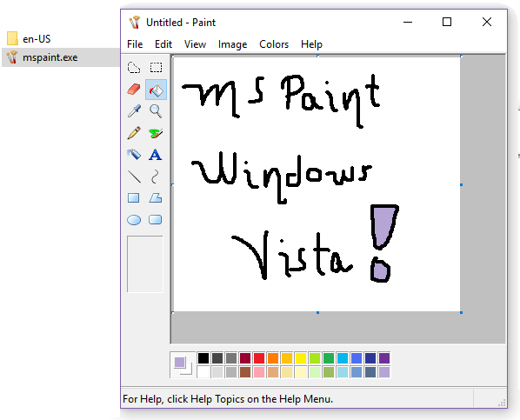
Task: Select the white color swatch
Action: click(x=203, y=372)
